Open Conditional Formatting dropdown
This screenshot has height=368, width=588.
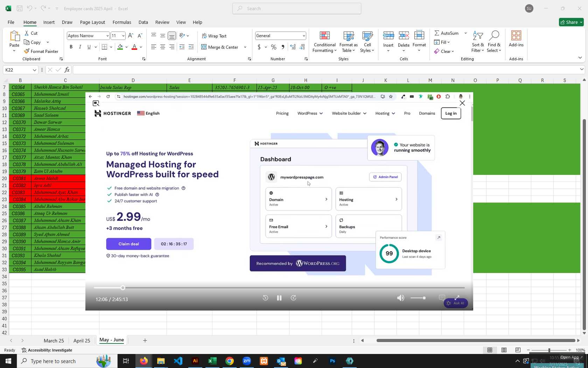[324, 42]
